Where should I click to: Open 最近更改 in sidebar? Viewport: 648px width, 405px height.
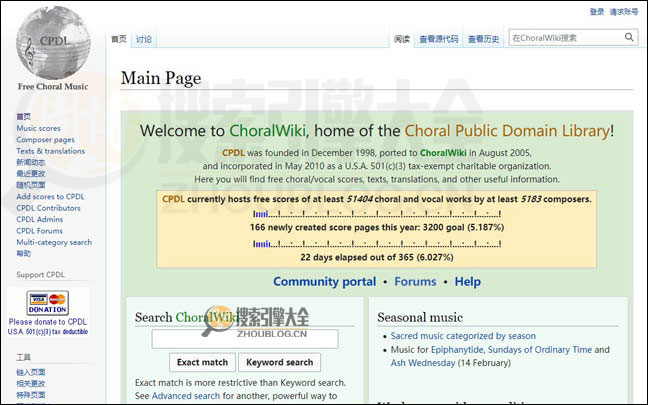pyautogui.click(x=31, y=174)
